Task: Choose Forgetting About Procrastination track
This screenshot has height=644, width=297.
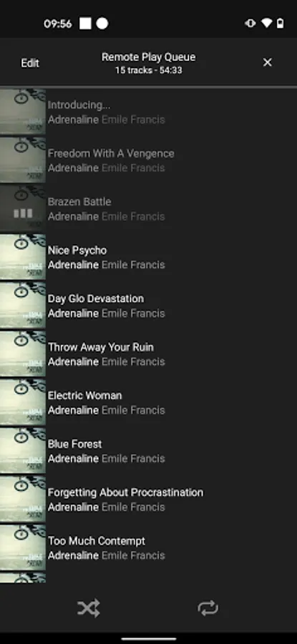Action: 148,500
